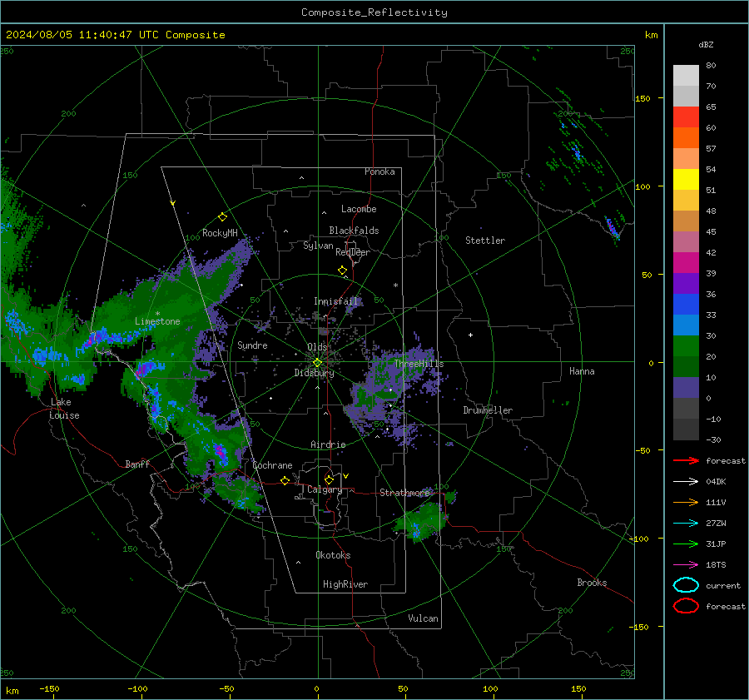This screenshot has width=749, height=700.
Task: Click the Sylvan label
Action: coord(318,246)
